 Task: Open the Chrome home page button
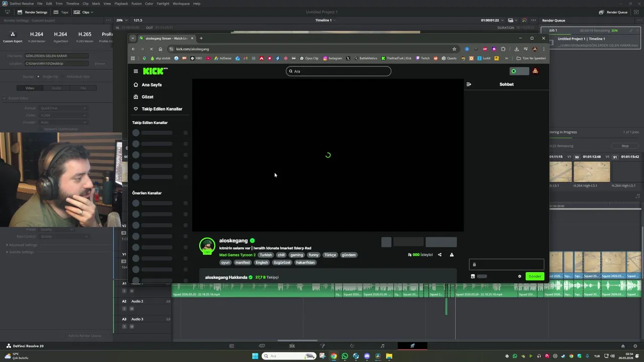(x=160, y=49)
